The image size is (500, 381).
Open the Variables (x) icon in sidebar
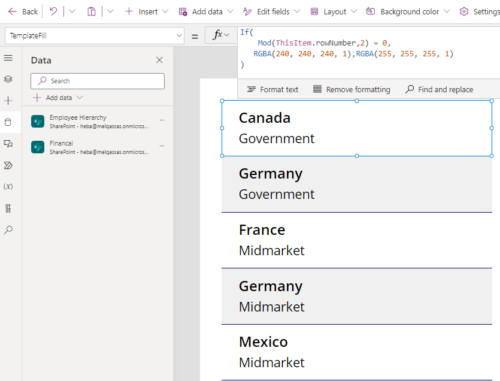point(8,186)
